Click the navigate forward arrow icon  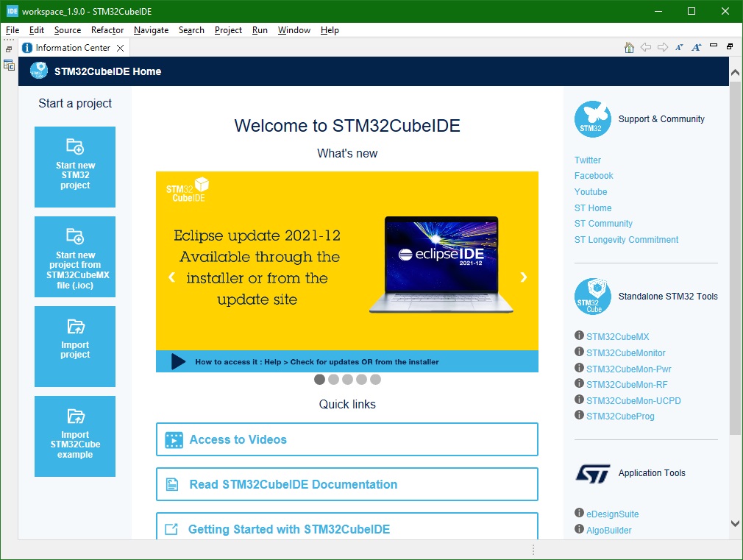[663, 47]
